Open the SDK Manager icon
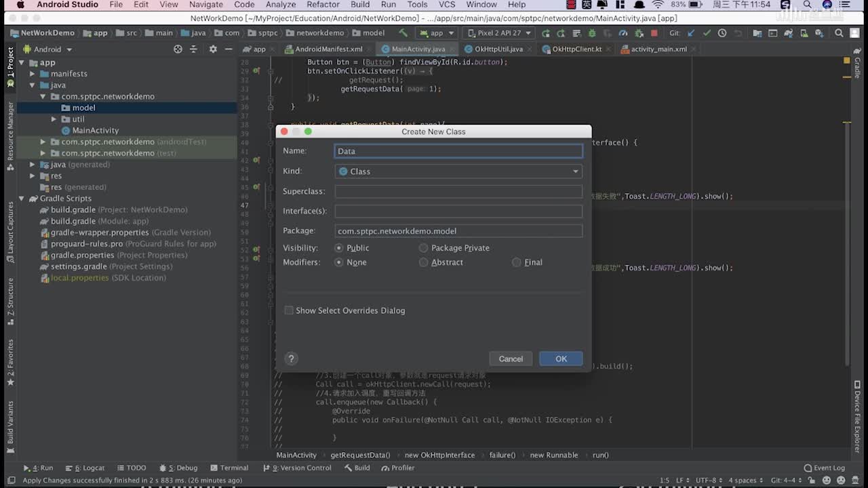The width and height of the screenshot is (868, 488). tap(819, 33)
